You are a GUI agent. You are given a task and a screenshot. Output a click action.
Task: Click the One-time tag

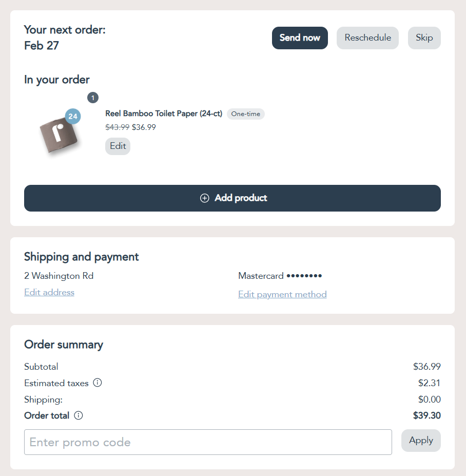(x=245, y=114)
